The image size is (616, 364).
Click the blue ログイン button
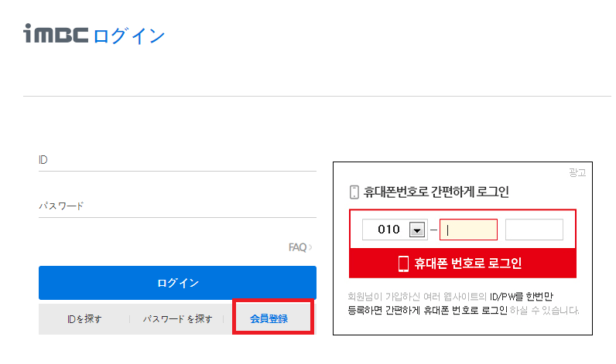pyautogui.click(x=177, y=283)
